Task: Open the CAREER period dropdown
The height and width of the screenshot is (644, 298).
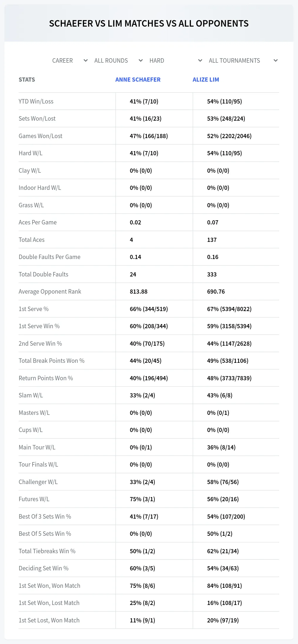Action: tap(70, 61)
